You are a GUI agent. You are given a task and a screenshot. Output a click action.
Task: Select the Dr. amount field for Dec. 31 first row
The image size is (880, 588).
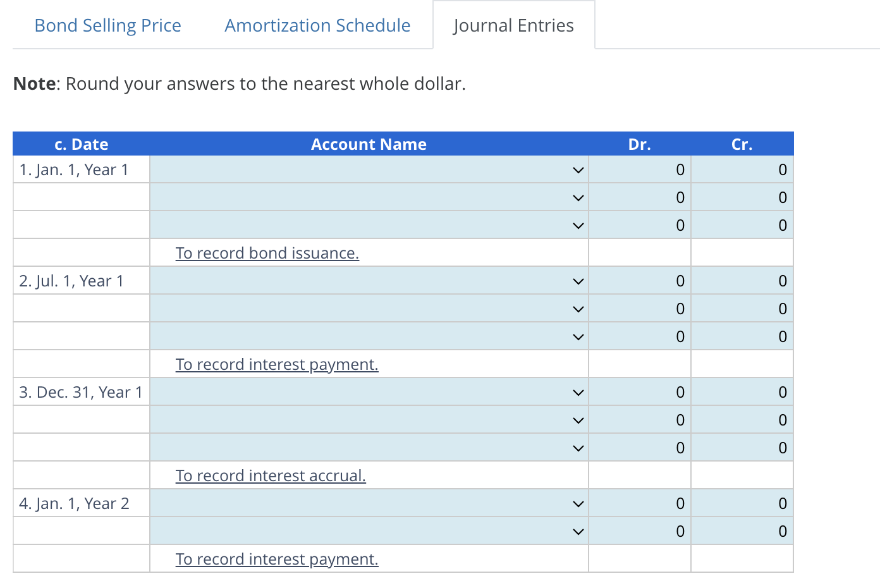click(639, 392)
